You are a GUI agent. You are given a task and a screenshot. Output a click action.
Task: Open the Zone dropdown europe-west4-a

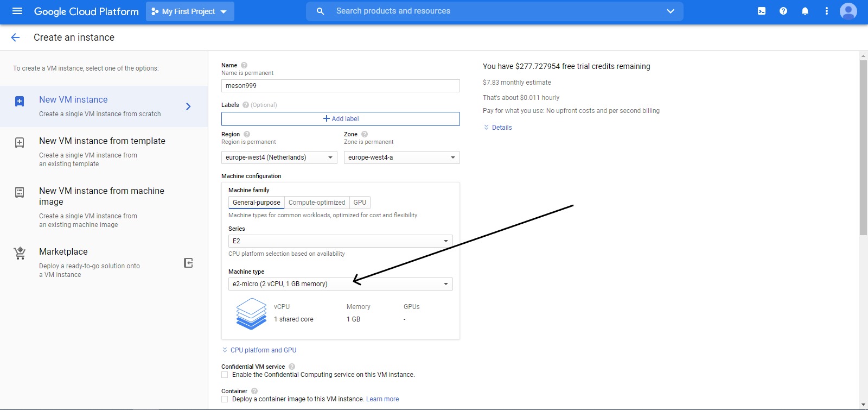pos(402,157)
